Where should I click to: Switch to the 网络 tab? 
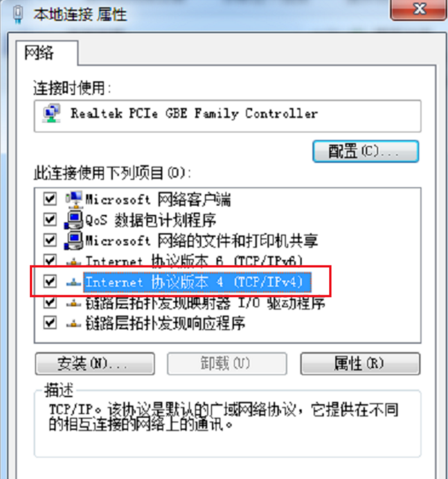(x=39, y=53)
